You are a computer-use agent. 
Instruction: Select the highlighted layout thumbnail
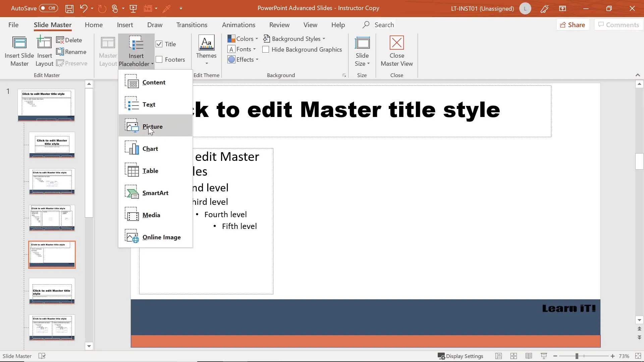coord(52,255)
